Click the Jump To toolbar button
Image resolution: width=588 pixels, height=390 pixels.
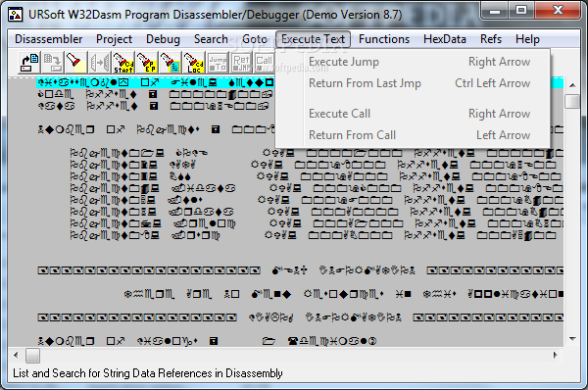(218, 63)
